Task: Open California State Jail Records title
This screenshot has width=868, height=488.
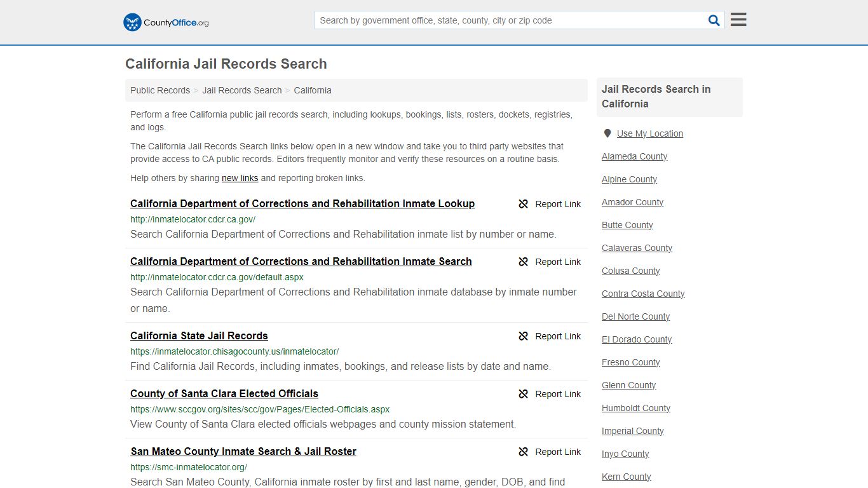Action: (199, 335)
